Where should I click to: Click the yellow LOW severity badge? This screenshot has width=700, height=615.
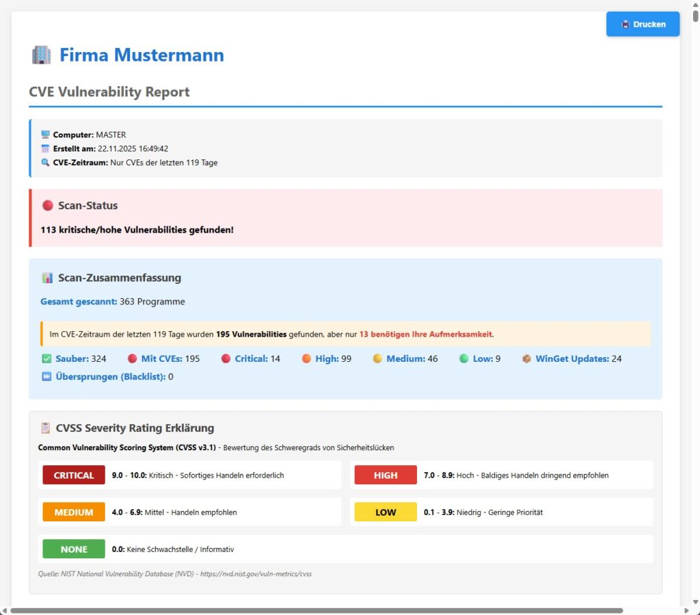pyautogui.click(x=385, y=512)
